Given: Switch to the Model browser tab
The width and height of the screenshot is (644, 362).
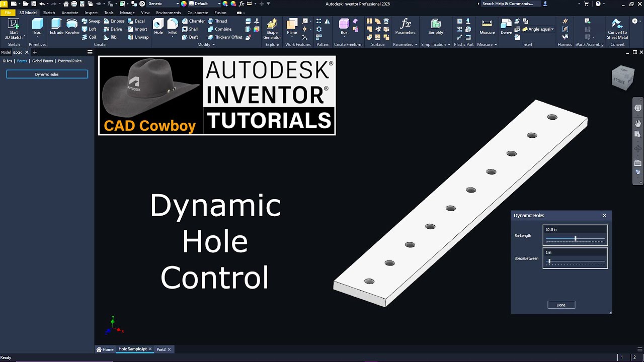Looking at the screenshot, I should pyautogui.click(x=6, y=52).
